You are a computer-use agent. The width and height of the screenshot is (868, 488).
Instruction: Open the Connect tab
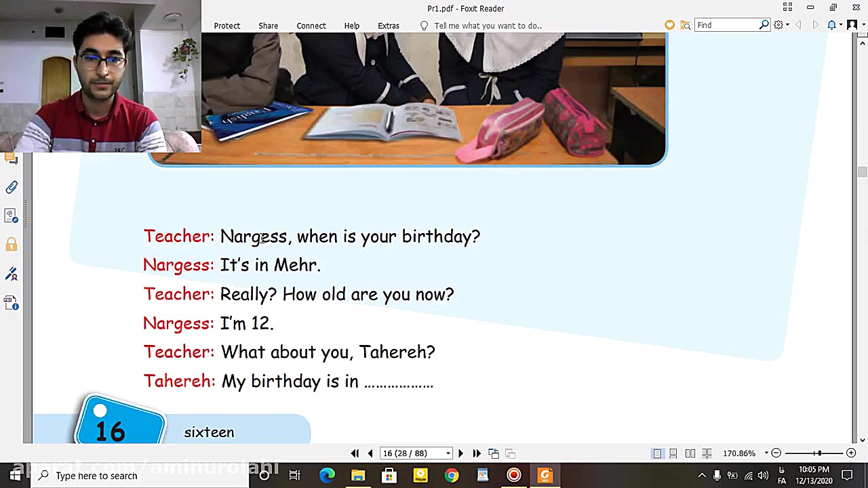[311, 26]
